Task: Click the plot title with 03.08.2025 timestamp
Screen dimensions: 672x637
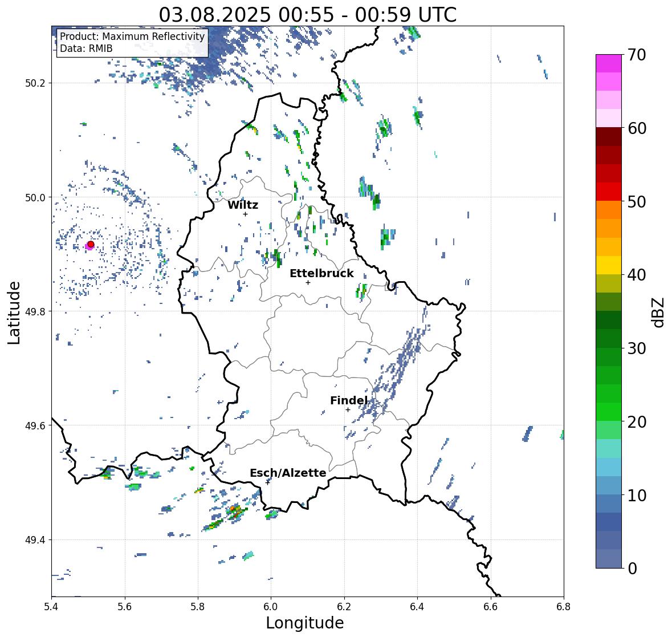Action: [x=308, y=15]
